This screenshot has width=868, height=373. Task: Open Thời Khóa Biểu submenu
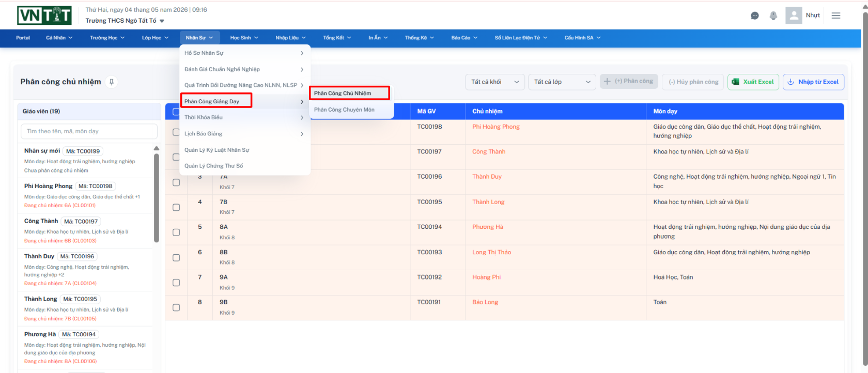coord(244,117)
